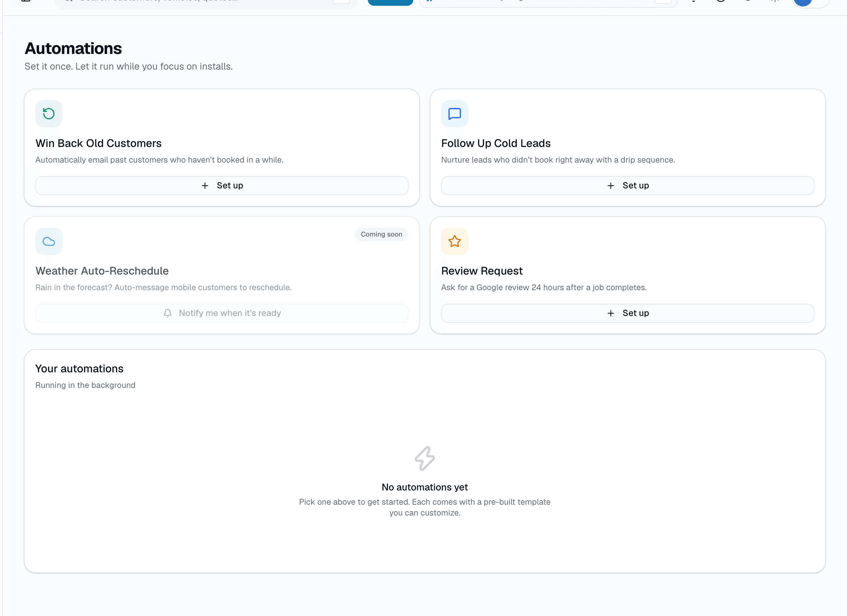
Task: Click the search customers input field
Action: [206, 2]
